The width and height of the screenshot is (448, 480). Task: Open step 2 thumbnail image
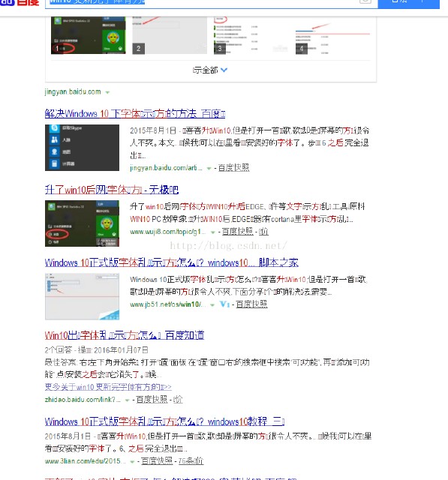click(x=170, y=35)
